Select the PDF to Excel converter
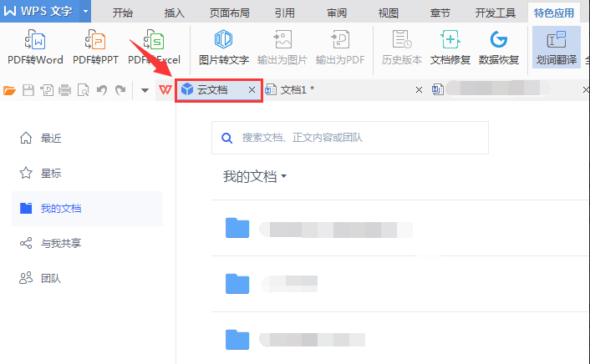 pos(154,48)
